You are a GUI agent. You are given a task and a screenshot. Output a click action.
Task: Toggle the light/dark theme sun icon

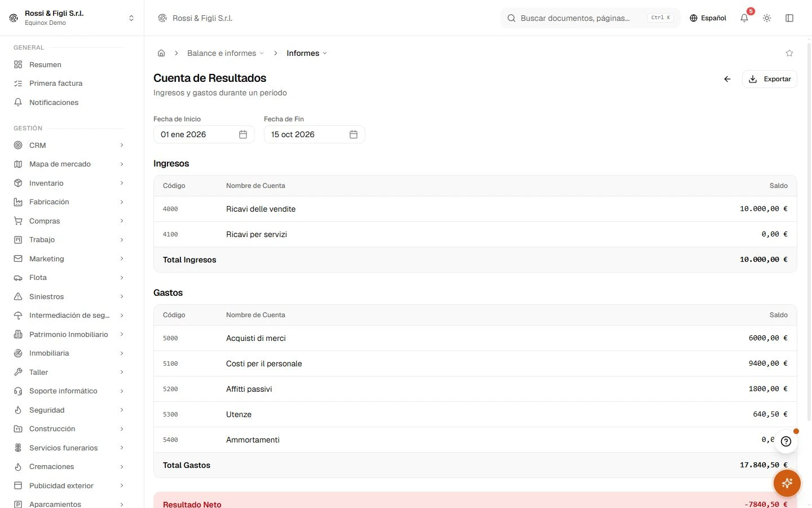[767, 18]
